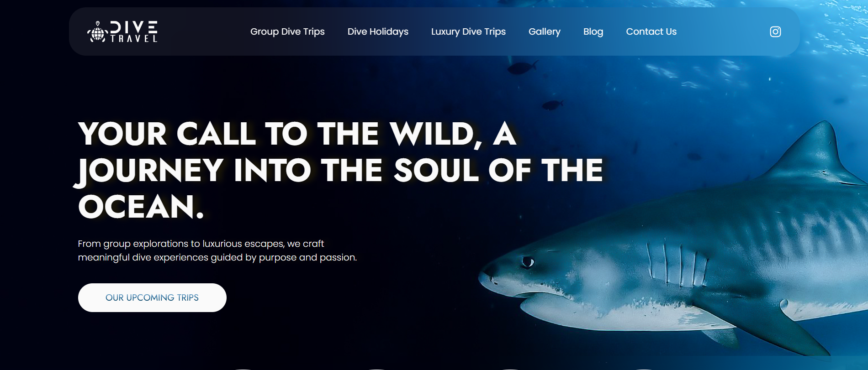
Task: Click the OUR UPCOMING TRIPS button
Action: 152,297
